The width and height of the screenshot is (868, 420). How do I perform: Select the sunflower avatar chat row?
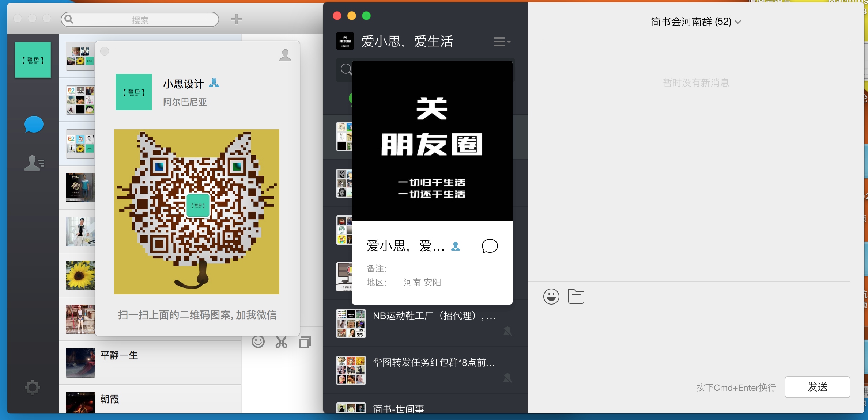click(80, 275)
